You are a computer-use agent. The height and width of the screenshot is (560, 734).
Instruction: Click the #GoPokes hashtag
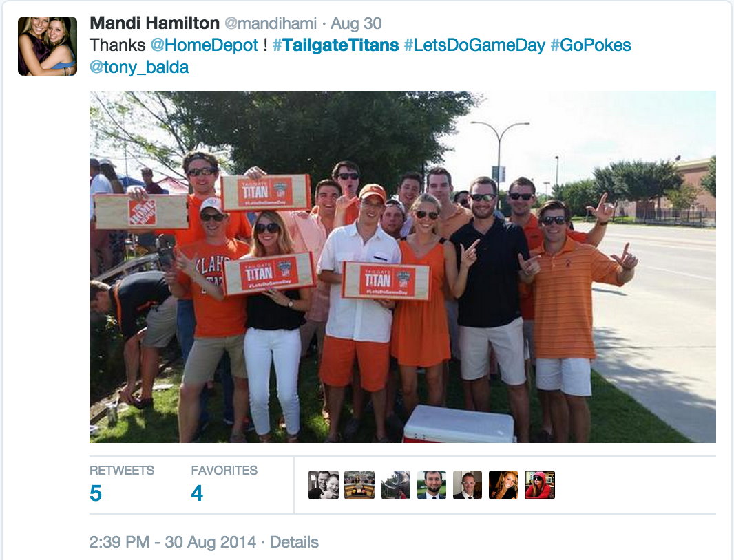[x=591, y=45]
